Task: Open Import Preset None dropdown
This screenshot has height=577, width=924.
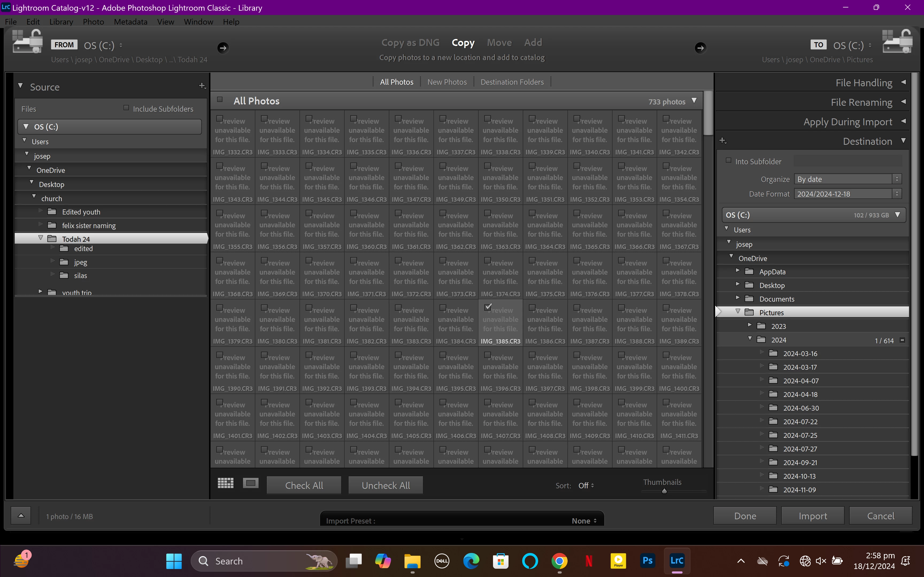Action: coord(583,521)
